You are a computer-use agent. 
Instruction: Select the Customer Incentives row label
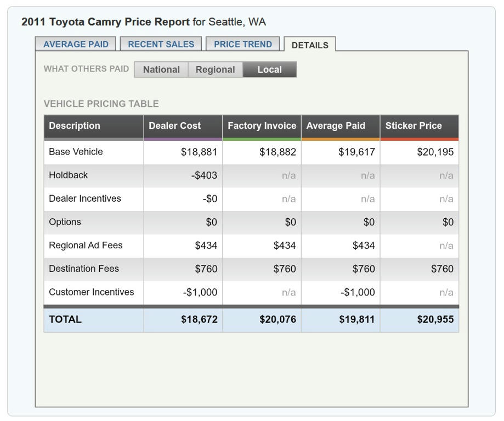click(91, 292)
